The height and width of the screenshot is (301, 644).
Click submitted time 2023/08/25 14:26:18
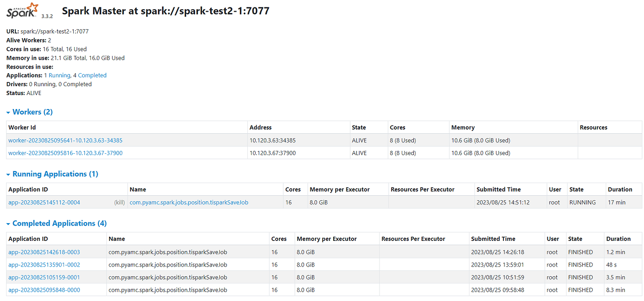[x=497, y=252]
